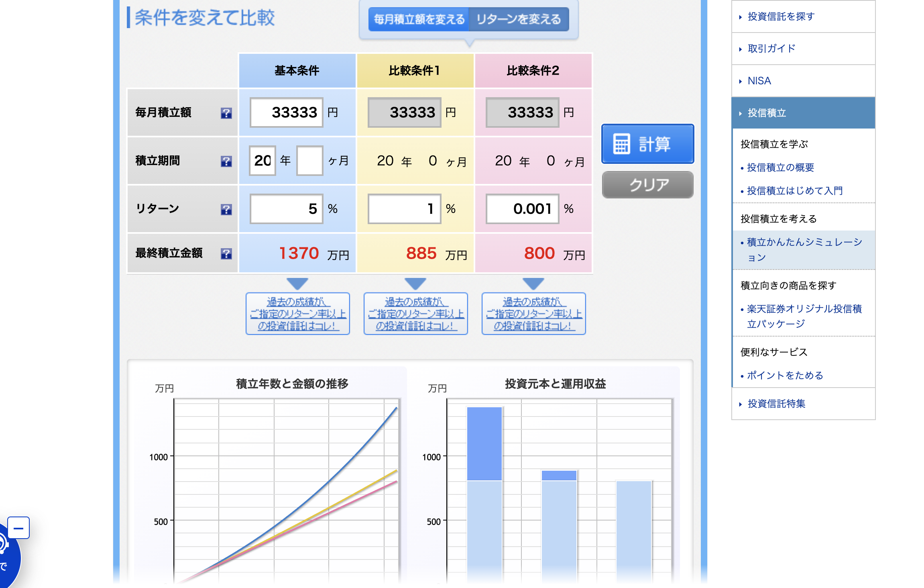Viewport: 924px width, 588px height.
Task: Click the 比較条件2 return field showing 0.001
Action: 522,209
